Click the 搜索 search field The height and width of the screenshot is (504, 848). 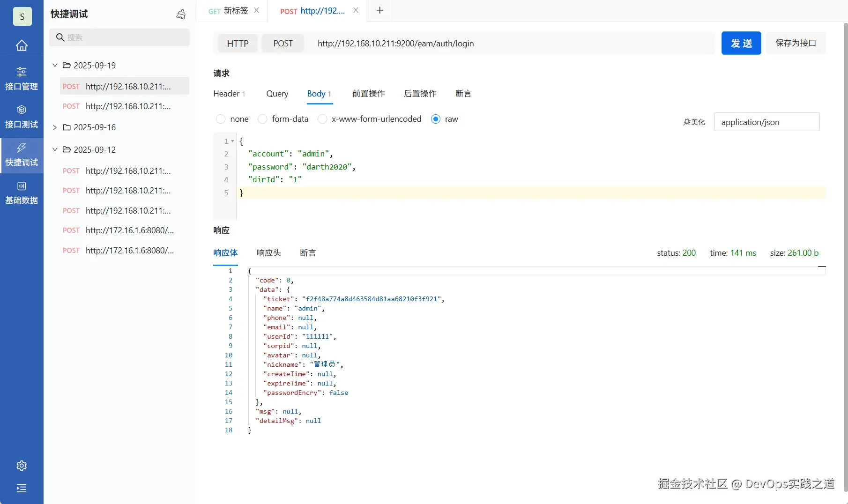[124, 37]
